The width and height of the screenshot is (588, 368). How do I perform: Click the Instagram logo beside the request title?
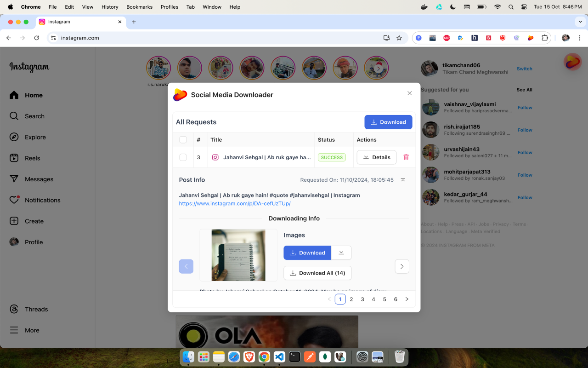click(x=215, y=157)
